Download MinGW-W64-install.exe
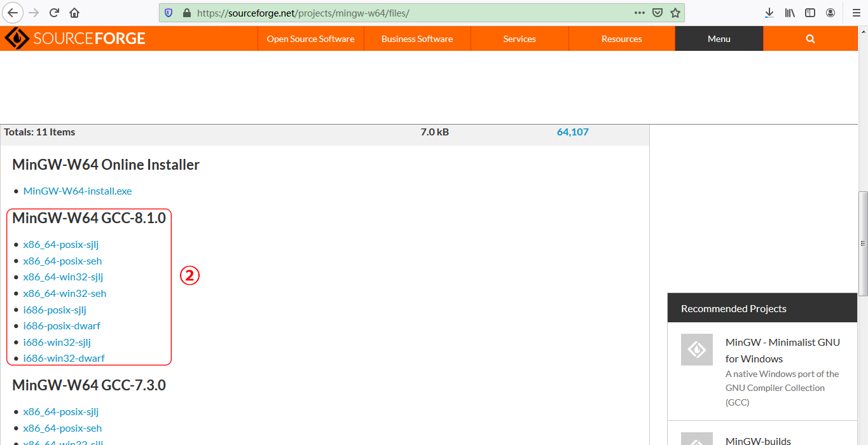This screenshot has height=445, width=868. pos(78,191)
